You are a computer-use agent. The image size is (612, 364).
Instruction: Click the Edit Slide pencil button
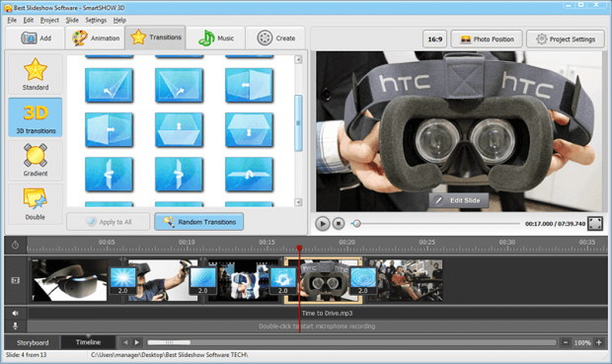coord(459,200)
